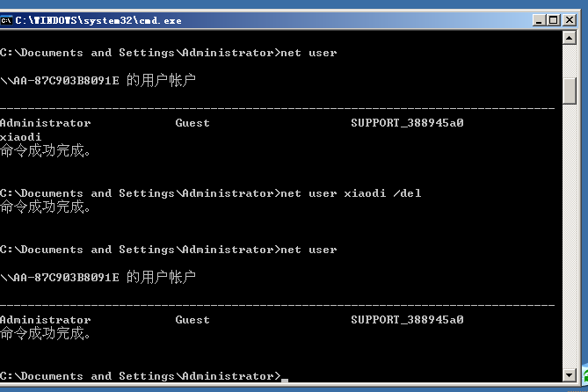The height and width of the screenshot is (392, 588).
Task: Click Guest in the second user listing
Action: (x=192, y=320)
